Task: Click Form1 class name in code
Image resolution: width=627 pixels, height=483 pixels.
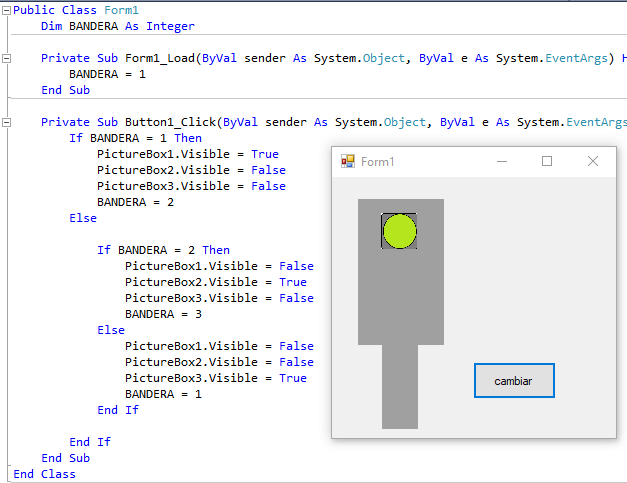Action: pos(122,10)
